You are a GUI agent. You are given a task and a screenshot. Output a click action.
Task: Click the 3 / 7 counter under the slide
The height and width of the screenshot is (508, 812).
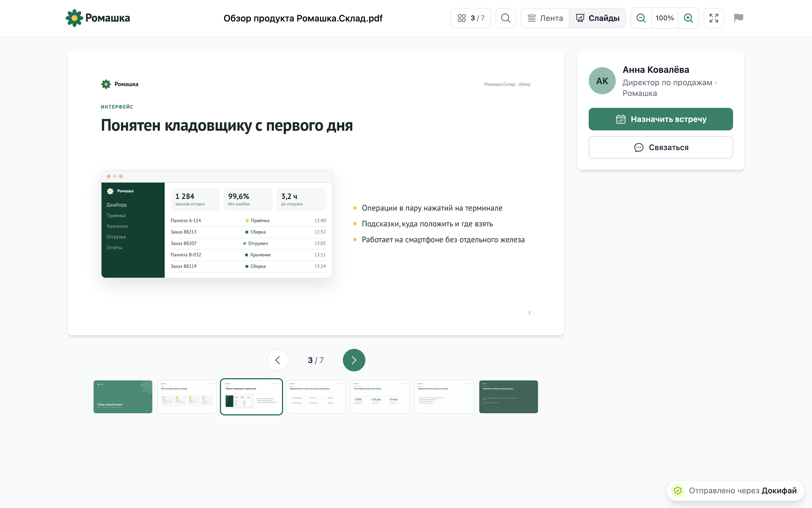[x=316, y=360]
